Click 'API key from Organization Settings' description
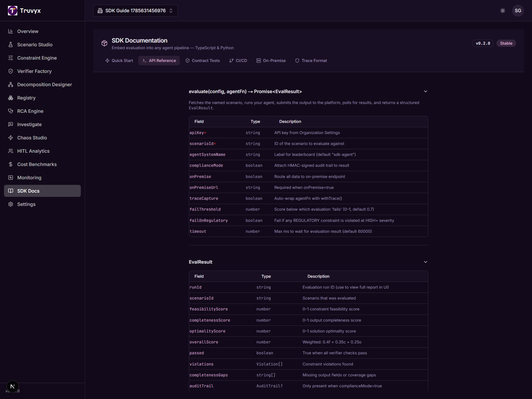This screenshot has height=399, width=532. tap(307, 133)
